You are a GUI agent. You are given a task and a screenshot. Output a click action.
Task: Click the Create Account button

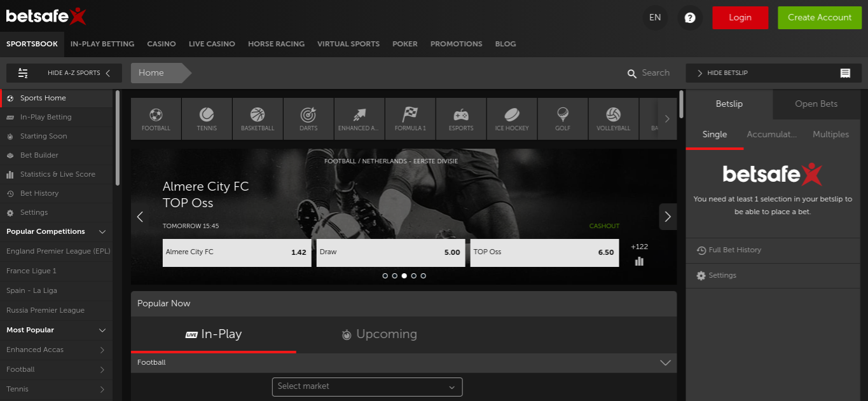pos(819,18)
